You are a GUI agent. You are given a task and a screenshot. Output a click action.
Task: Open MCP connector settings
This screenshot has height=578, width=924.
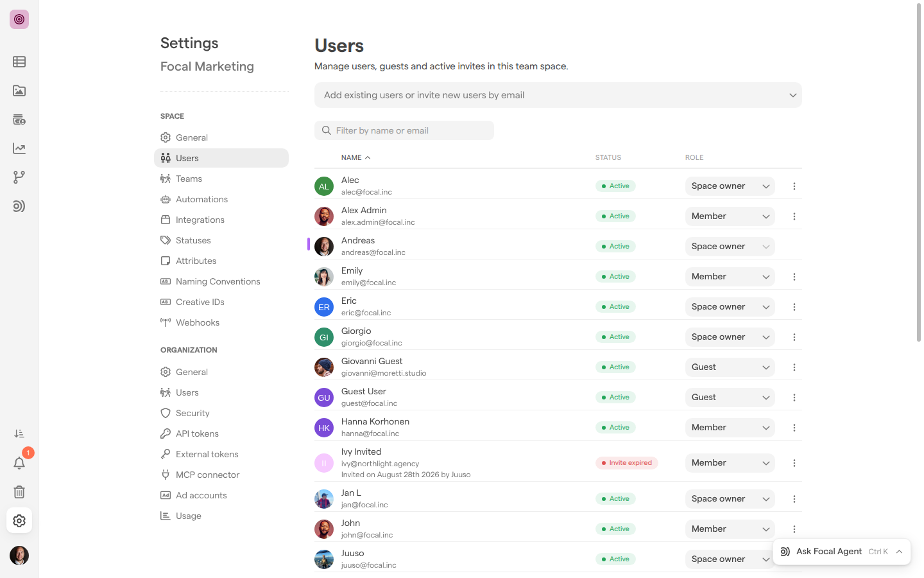click(x=221, y=475)
